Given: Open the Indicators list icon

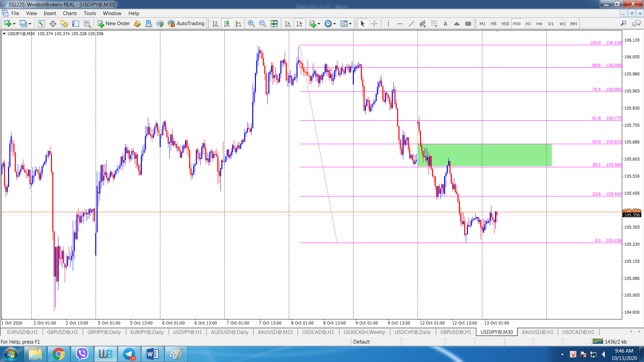Looking at the screenshot, I should click(x=313, y=23).
